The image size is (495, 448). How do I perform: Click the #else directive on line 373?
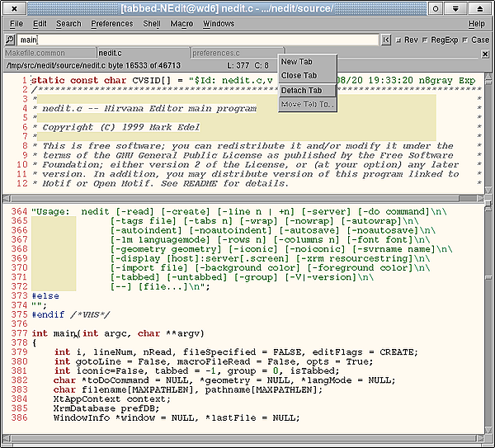point(45,296)
